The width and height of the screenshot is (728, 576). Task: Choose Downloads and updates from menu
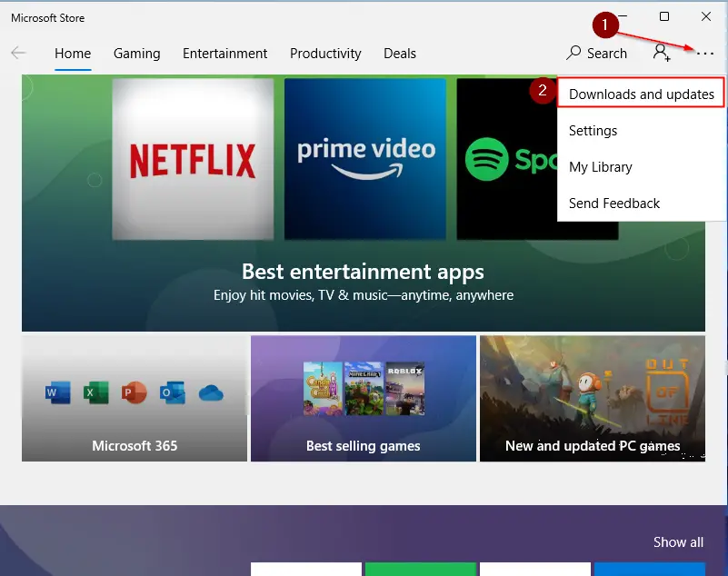coord(641,94)
